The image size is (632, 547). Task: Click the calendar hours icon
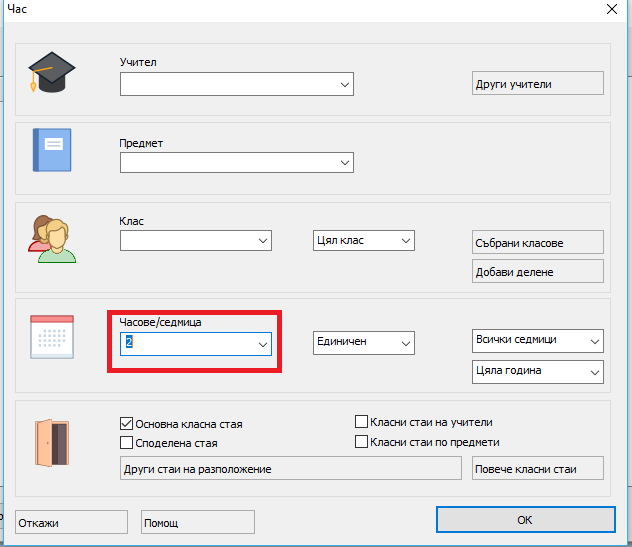(x=51, y=337)
